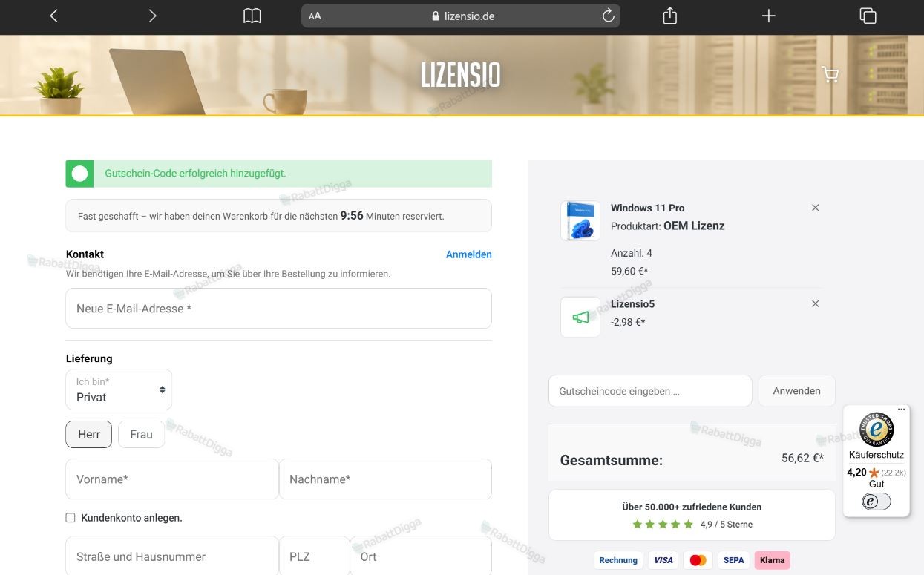924x575 pixels.
Task: Click the lizensio.de address bar
Action: pyautogui.click(x=461, y=16)
